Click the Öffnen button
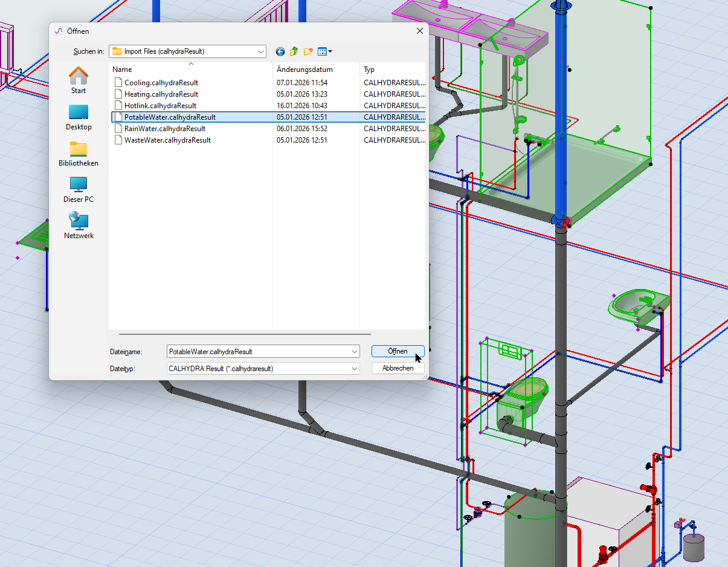This screenshot has width=728, height=567. [398, 351]
